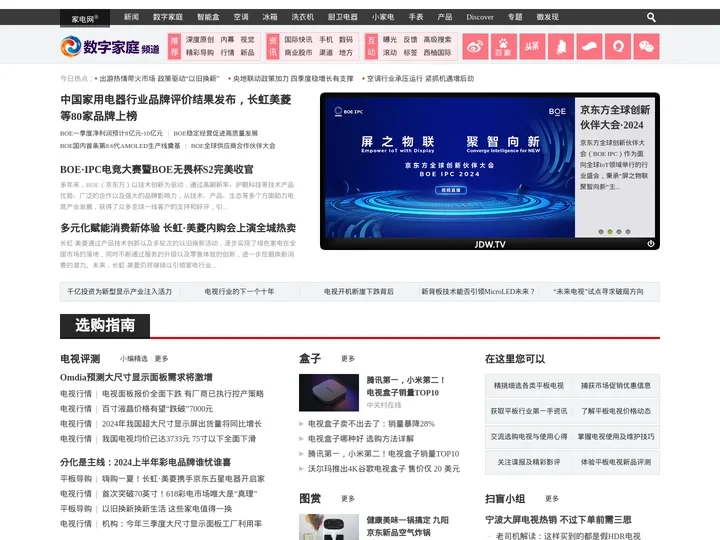Click the 精彩导购 link
Image resolution: width=720 pixels, height=540 pixels.
click(200, 53)
